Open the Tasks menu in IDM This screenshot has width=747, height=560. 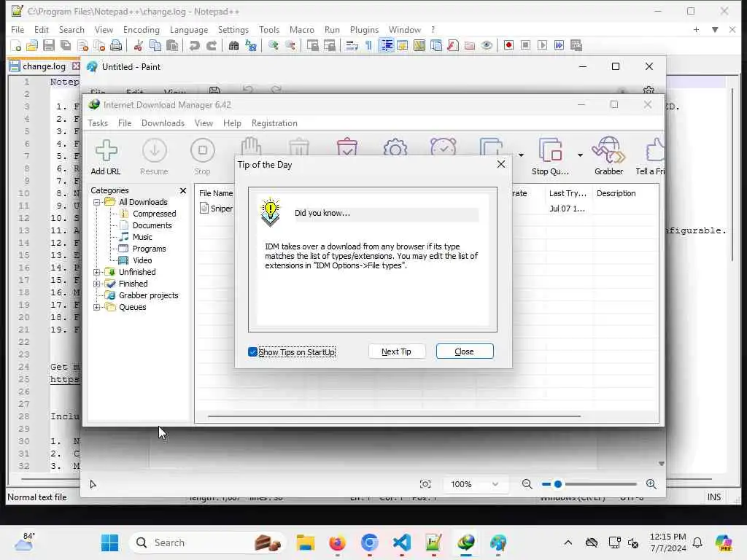(98, 123)
